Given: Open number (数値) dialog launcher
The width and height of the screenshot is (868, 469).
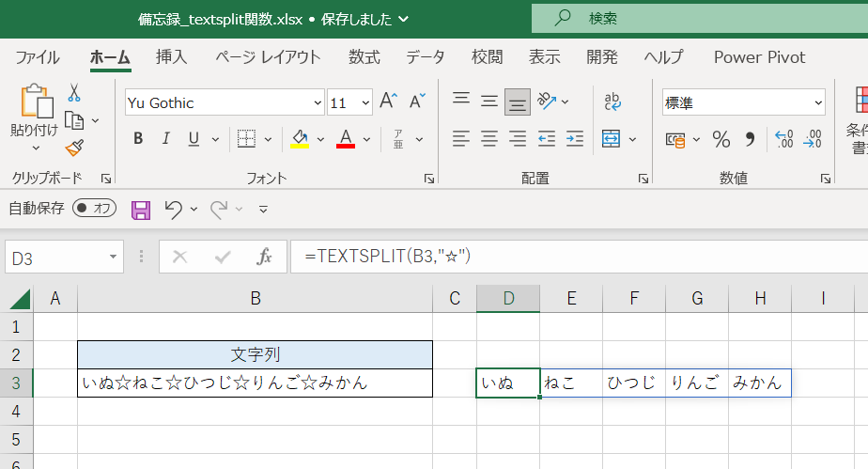Looking at the screenshot, I should (x=826, y=179).
